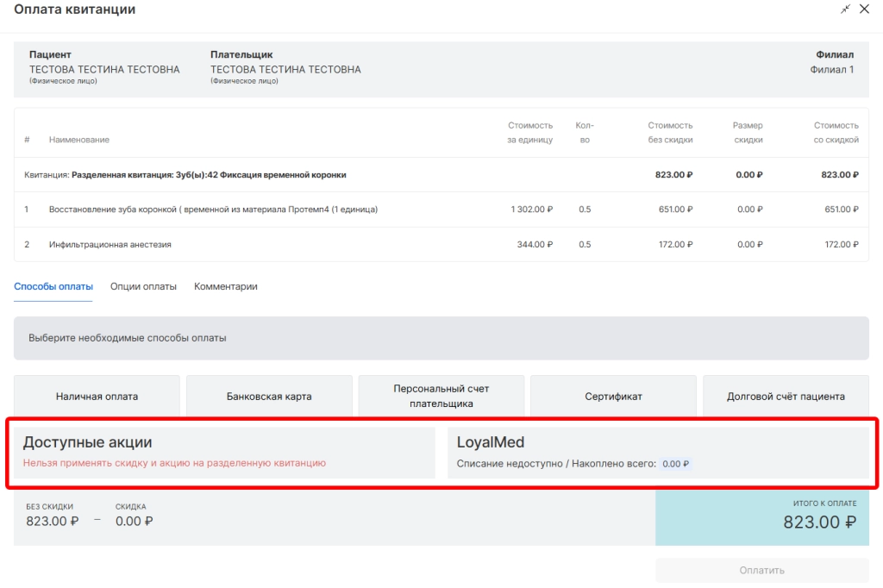Select the Инфильтрационная анестезия row
This screenshot has width=883, height=588.
[110, 245]
